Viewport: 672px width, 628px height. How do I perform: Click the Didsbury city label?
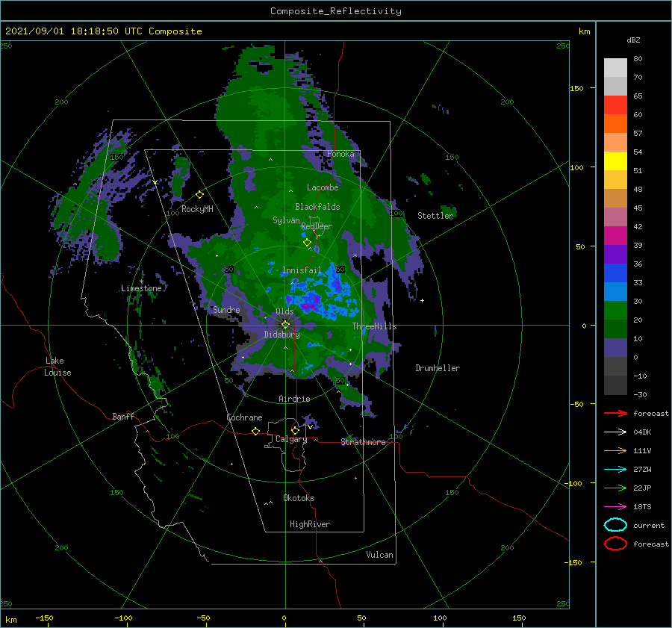click(x=281, y=335)
